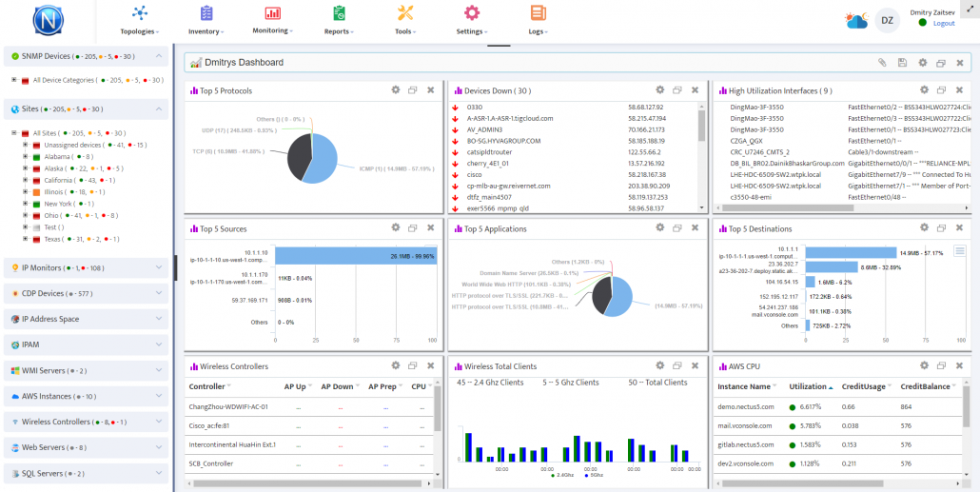Collapse the SNMP Devices sidebar section
The image size is (980, 492).
pos(159,56)
